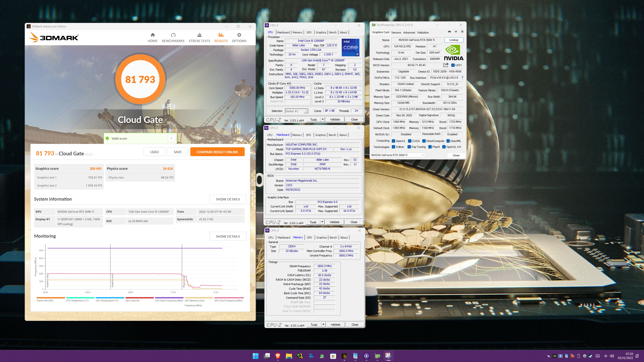Launch Brave browser from the taskbar
644x362 pixels.
[278, 356]
